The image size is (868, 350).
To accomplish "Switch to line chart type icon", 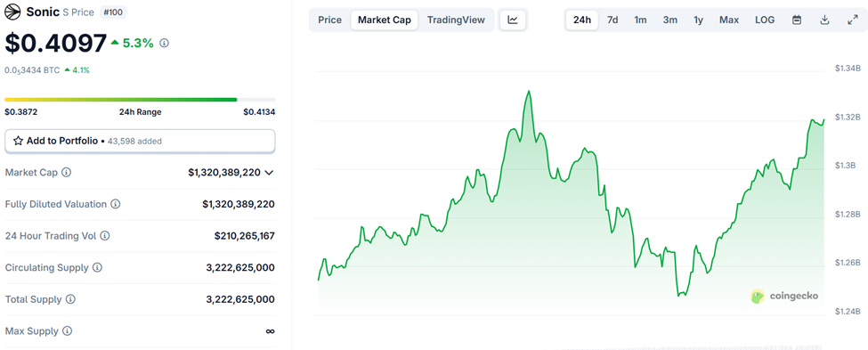I will [x=513, y=20].
